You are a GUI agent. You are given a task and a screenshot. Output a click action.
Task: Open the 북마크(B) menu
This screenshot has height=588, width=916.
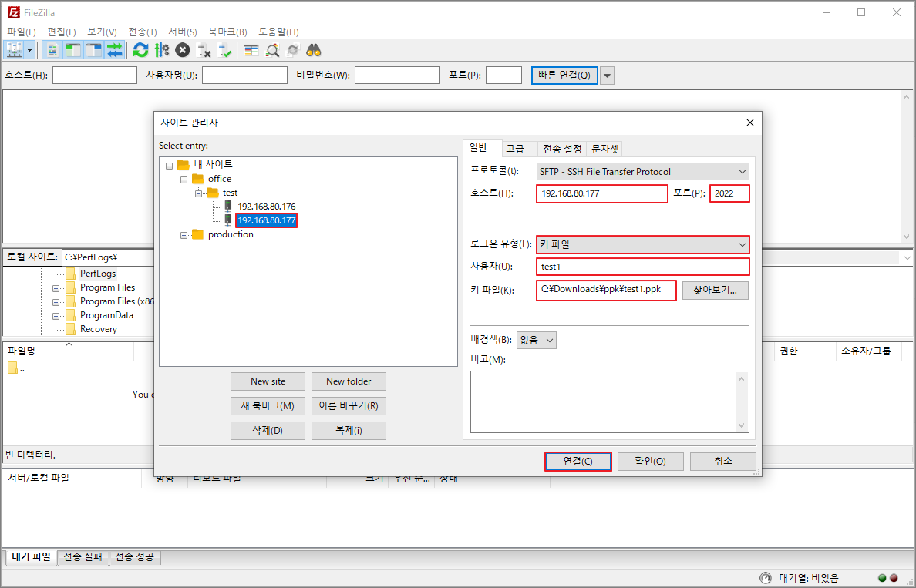227,32
